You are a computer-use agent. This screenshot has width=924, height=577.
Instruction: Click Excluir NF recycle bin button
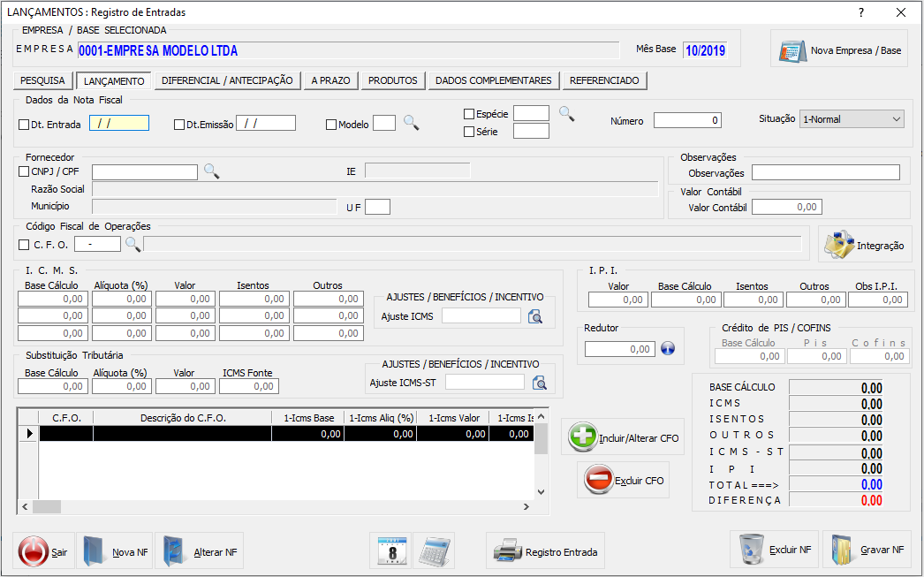[x=775, y=549]
